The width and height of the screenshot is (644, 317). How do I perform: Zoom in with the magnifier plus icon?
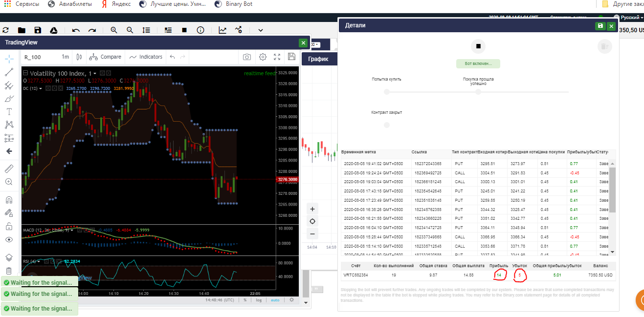pos(114,30)
